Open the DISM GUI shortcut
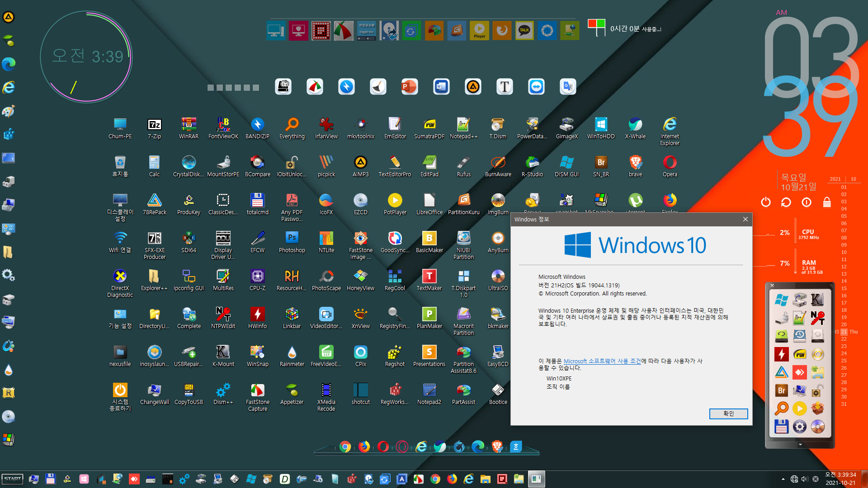 coord(566,166)
